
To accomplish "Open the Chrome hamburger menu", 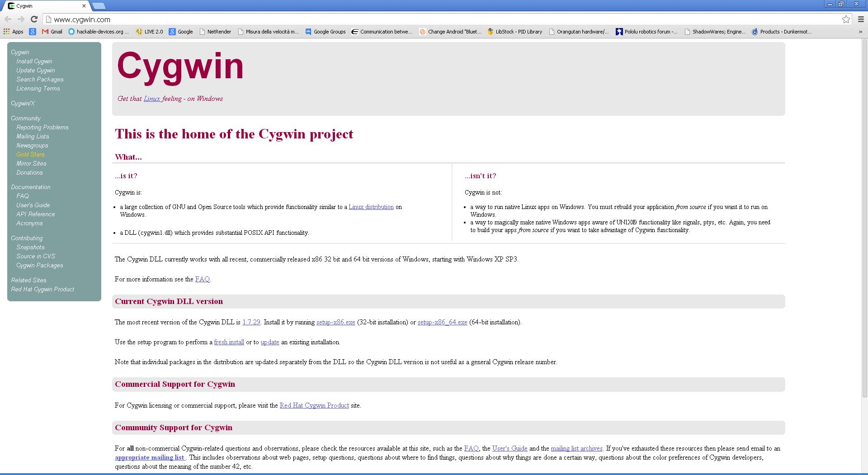I will (x=860, y=19).
